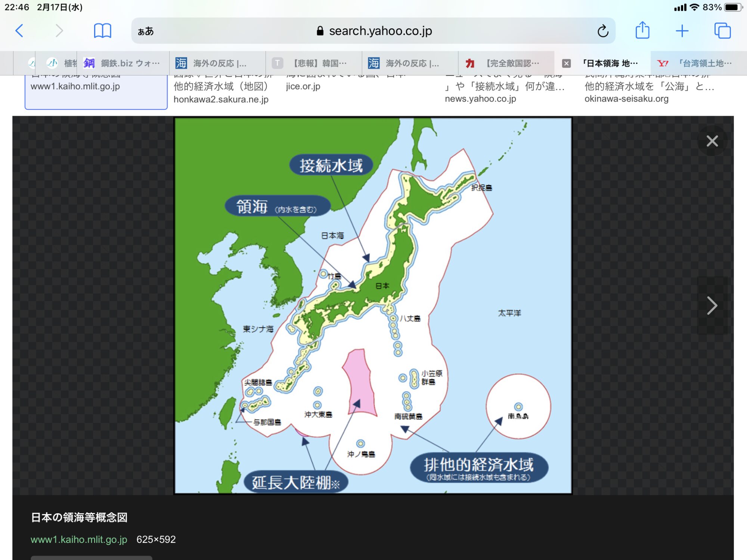Screen dimensions: 747x560
Task: Open 【完全敵国認 tab
Action: [506, 63]
